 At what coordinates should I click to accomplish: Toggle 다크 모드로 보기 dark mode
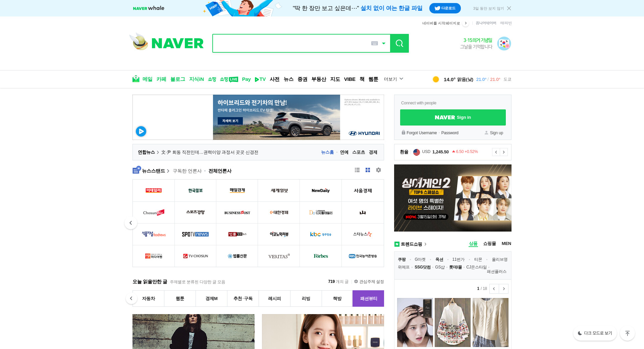click(x=595, y=333)
